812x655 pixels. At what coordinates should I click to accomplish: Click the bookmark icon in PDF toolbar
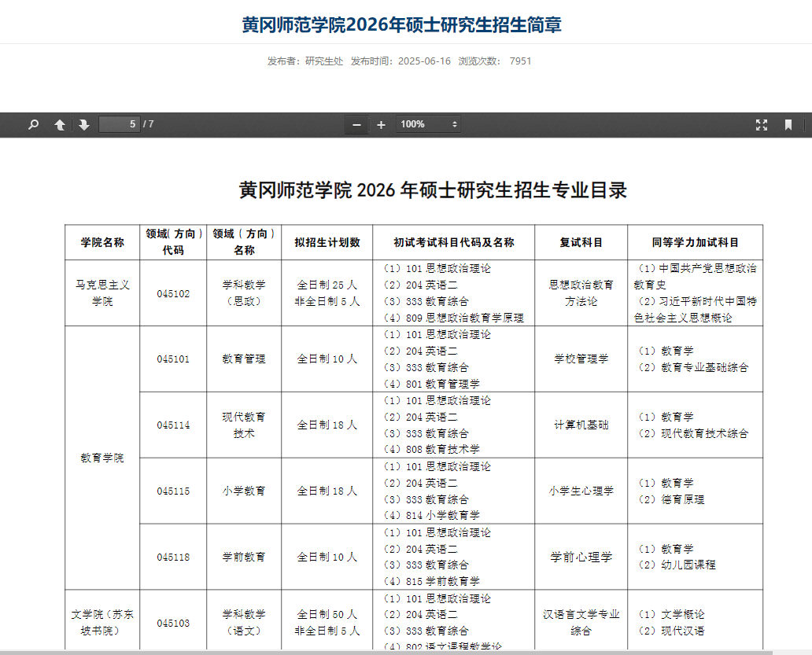788,125
